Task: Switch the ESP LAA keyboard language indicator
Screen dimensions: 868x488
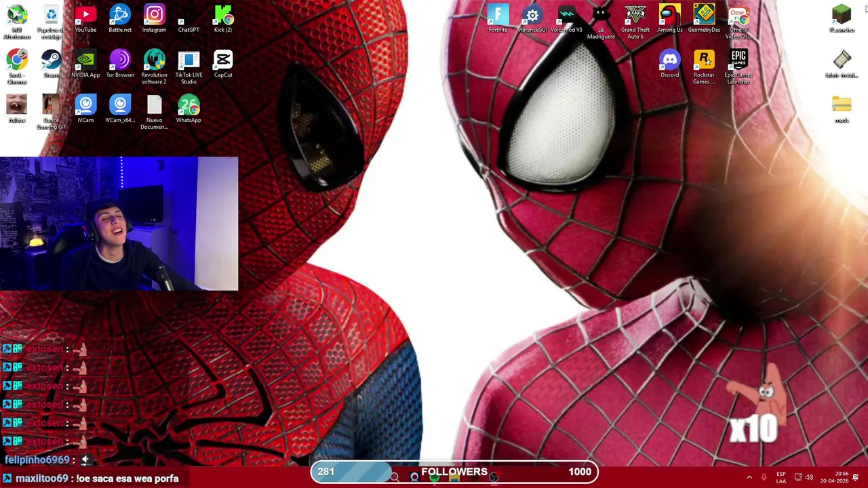Action: [781, 477]
